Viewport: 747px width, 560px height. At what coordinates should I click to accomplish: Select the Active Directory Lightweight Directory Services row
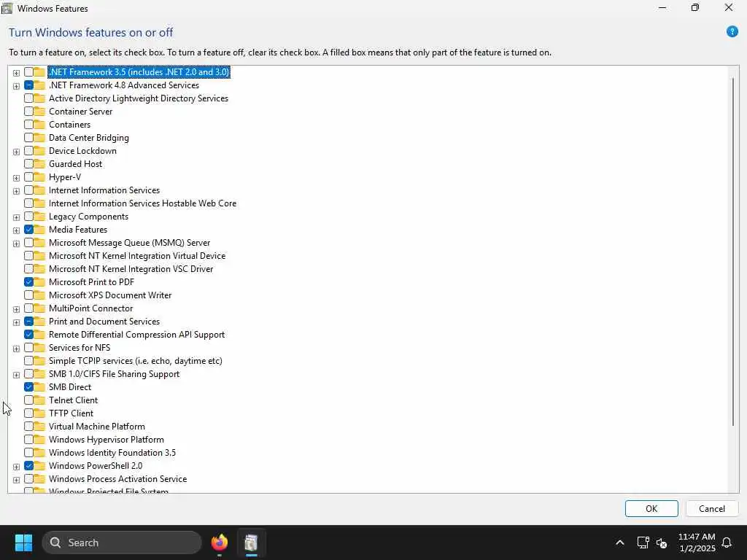138,98
